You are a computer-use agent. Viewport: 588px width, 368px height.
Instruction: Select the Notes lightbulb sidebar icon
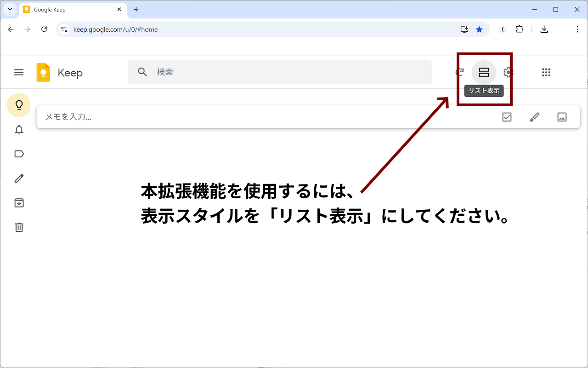pos(19,105)
